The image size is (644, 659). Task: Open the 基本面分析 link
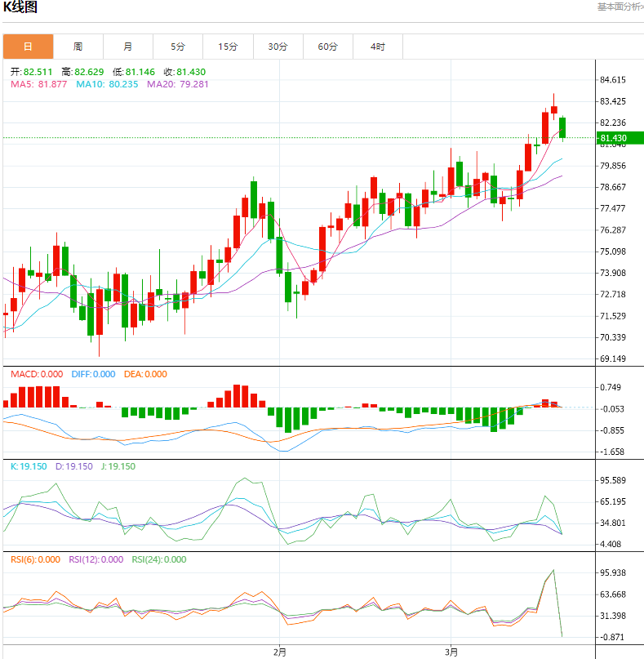click(x=619, y=7)
